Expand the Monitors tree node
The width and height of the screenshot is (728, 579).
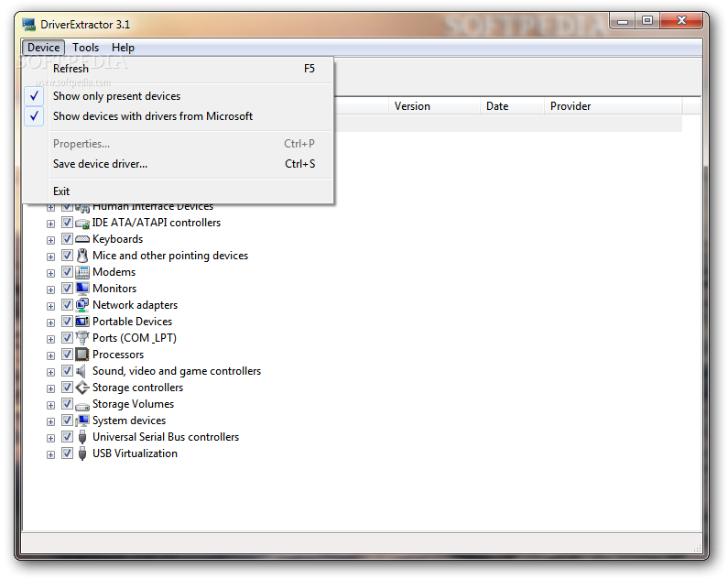coord(50,289)
